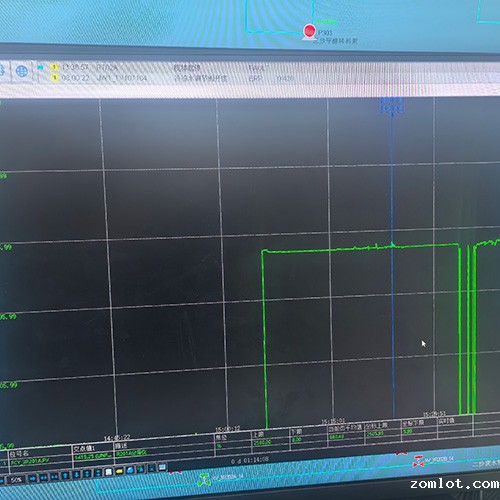Click the vertical expand arrows button
The height and width of the screenshot is (500, 500).
pos(87,474)
